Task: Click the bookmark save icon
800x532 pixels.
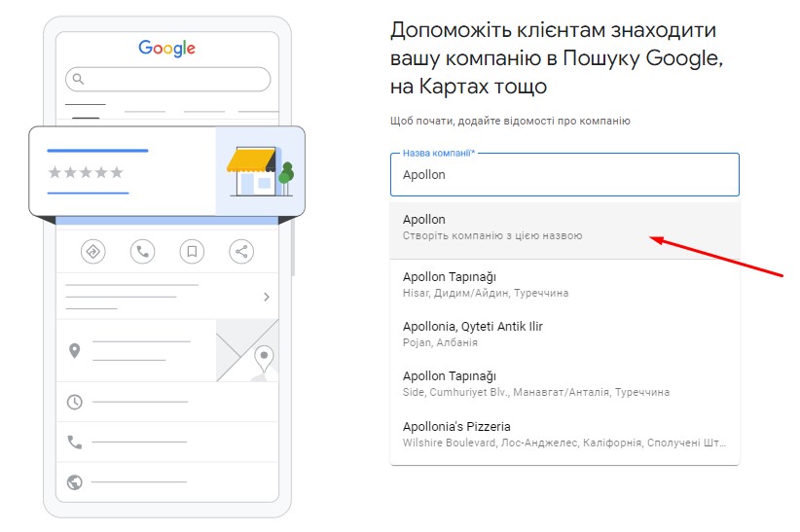Action: point(192,252)
